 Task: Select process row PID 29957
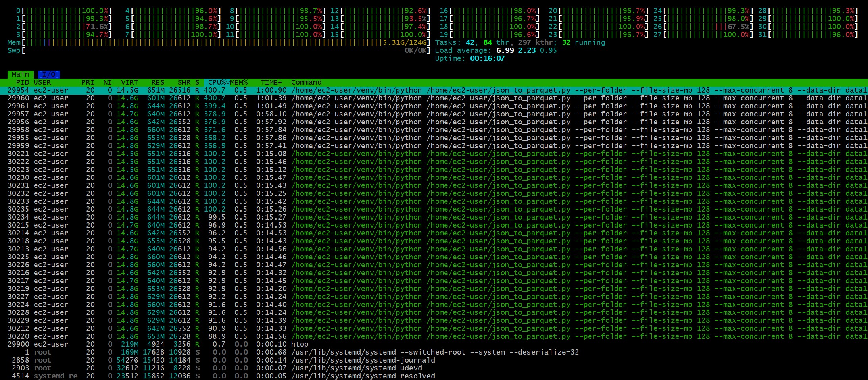(434, 114)
